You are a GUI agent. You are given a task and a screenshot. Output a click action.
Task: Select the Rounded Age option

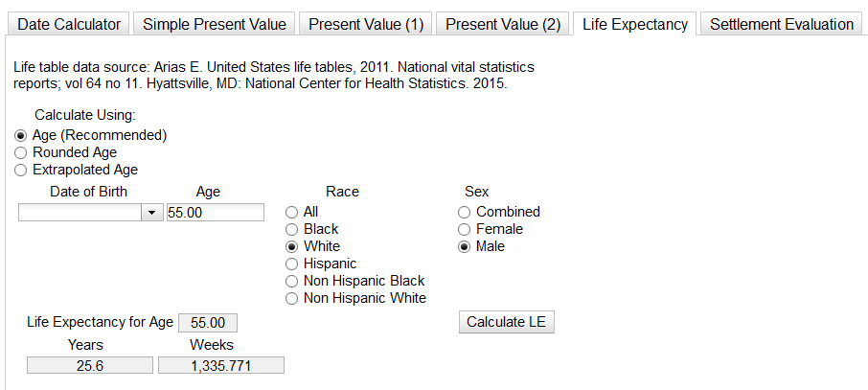(21, 152)
